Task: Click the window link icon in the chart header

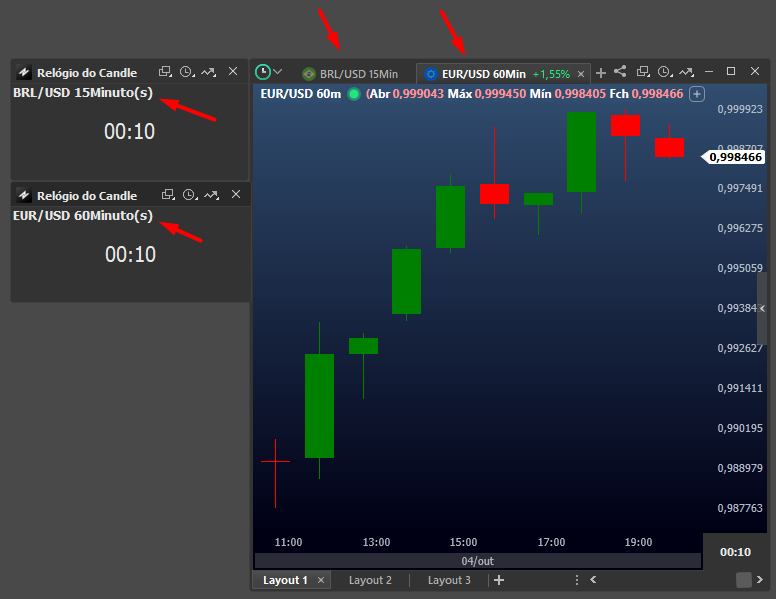Action: click(643, 72)
